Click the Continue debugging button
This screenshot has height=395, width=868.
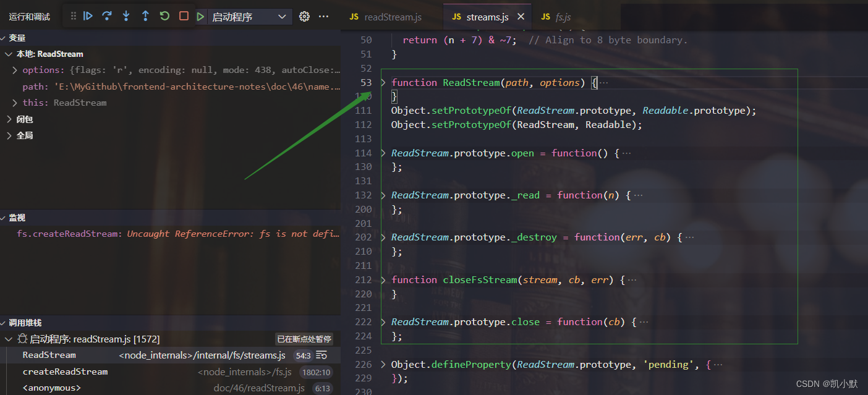(x=88, y=16)
